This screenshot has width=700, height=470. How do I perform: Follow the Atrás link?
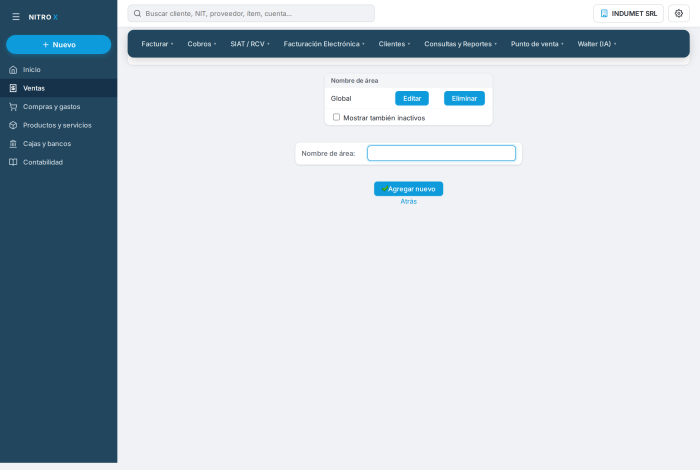point(408,201)
